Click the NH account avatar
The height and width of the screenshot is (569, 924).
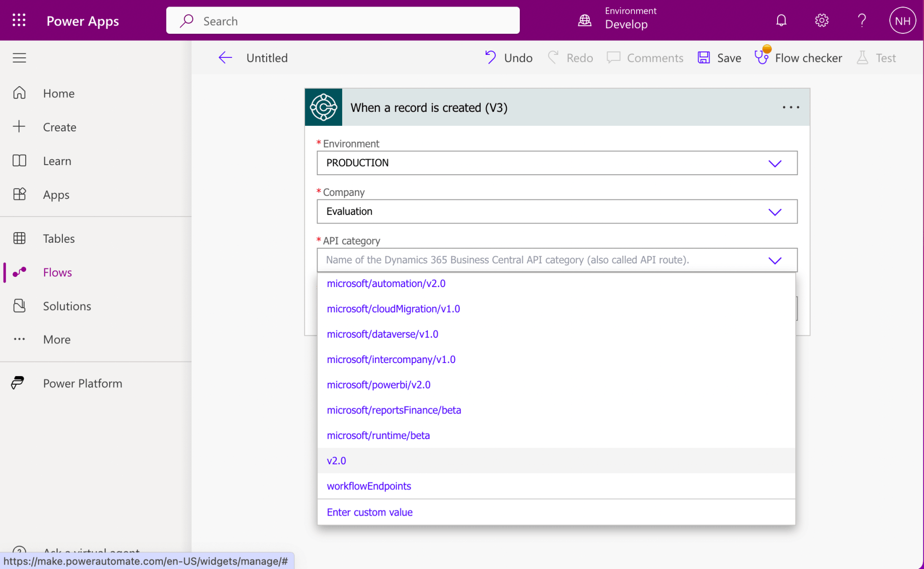point(902,21)
